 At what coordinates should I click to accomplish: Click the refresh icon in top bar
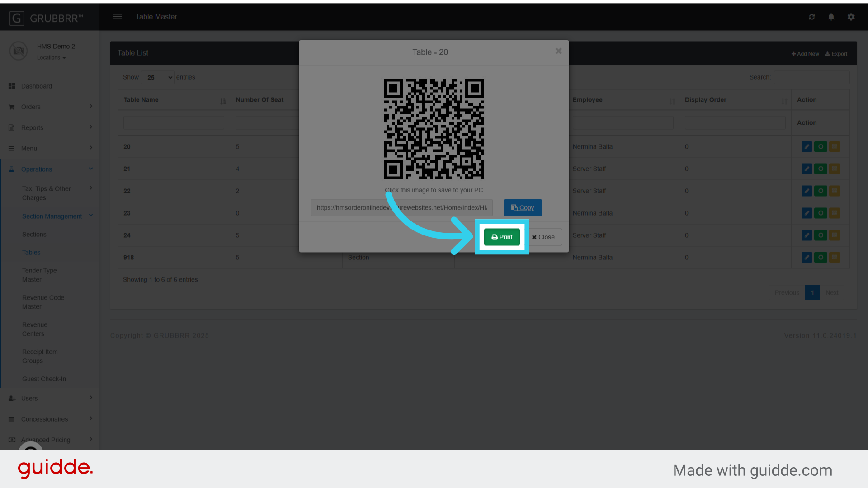pyautogui.click(x=812, y=17)
